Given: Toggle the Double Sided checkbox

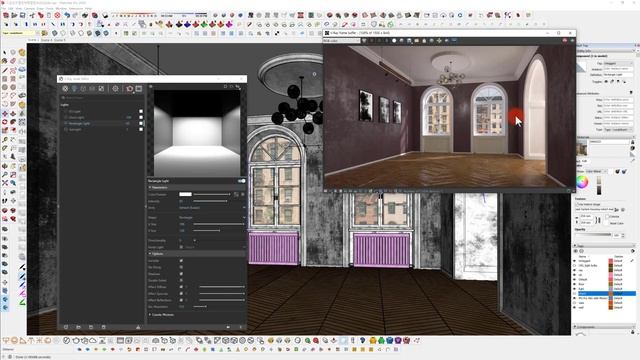Looking at the screenshot, I should tap(181, 280).
